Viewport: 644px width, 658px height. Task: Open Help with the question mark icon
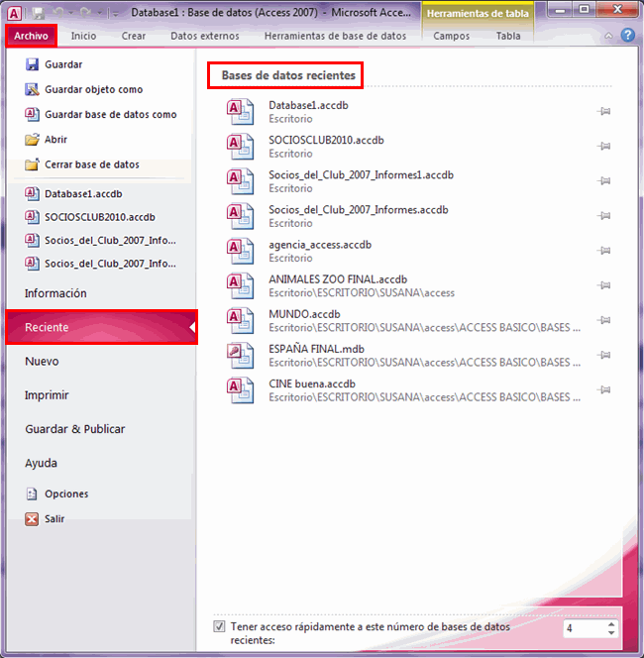[x=627, y=36]
